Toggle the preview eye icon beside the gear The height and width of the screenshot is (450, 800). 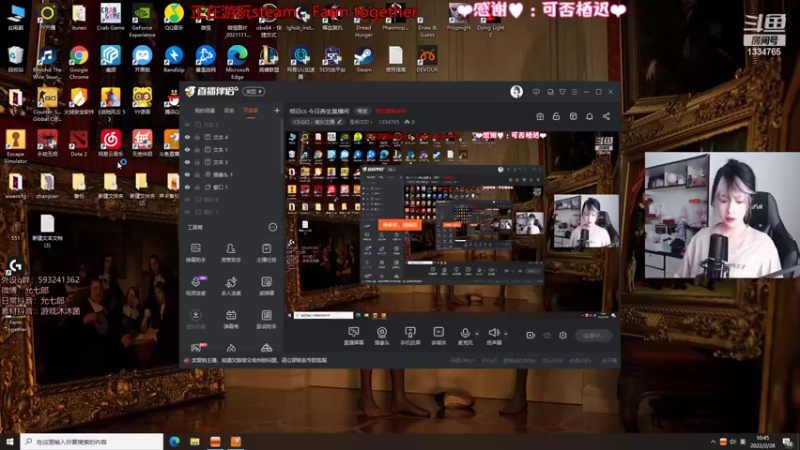pos(547,335)
